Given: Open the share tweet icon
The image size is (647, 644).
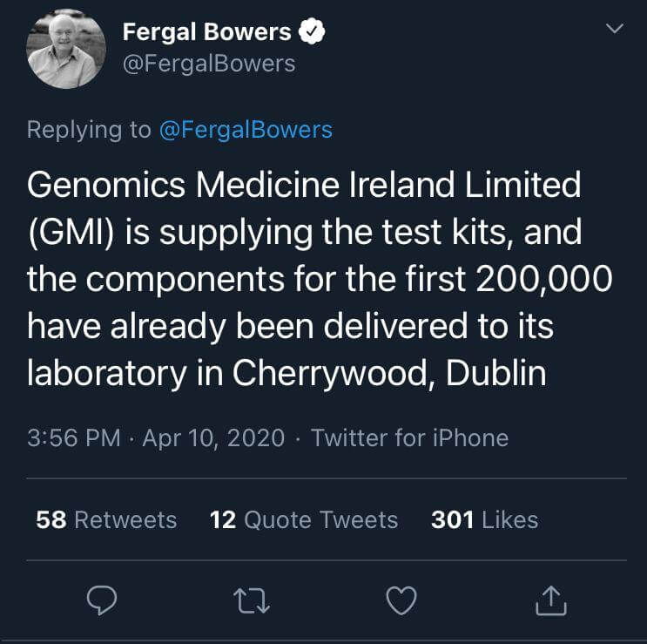Looking at the screenshot, I should pos(551,600).
